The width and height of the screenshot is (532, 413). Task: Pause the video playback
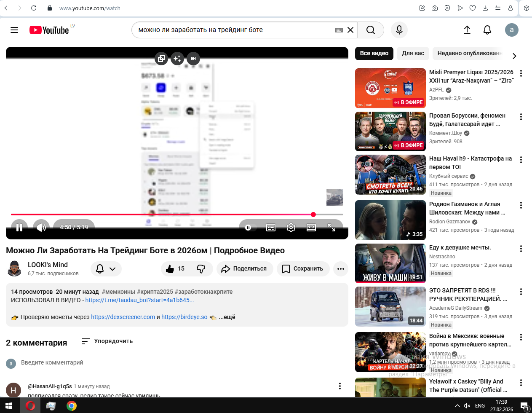pyautogui.click(x=19, y=228)
